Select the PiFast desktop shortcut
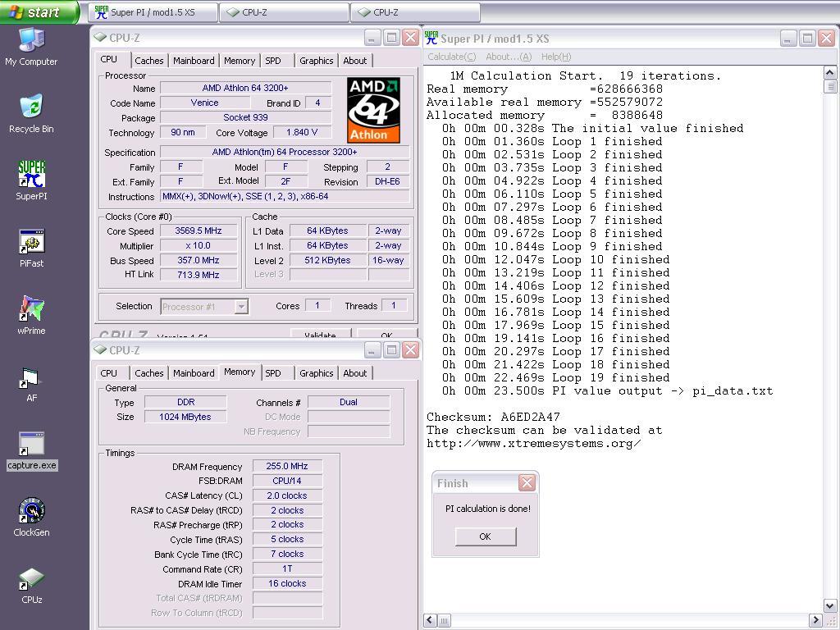 point(31,248)
